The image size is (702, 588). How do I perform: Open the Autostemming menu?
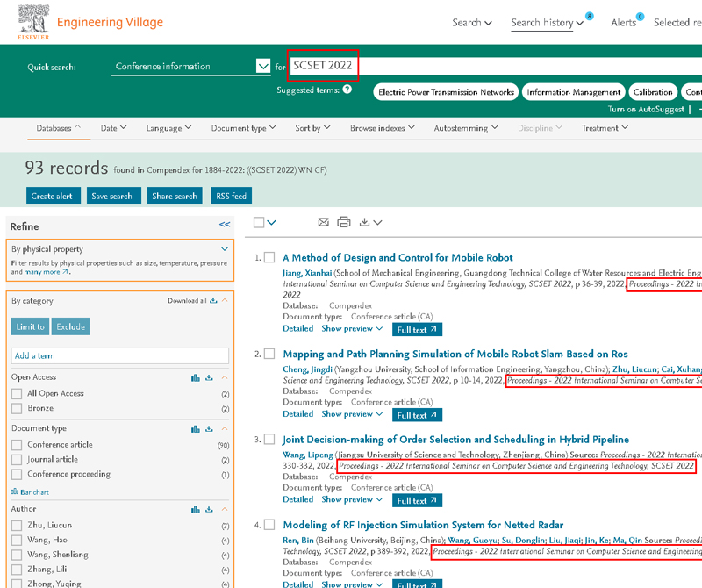466,128
